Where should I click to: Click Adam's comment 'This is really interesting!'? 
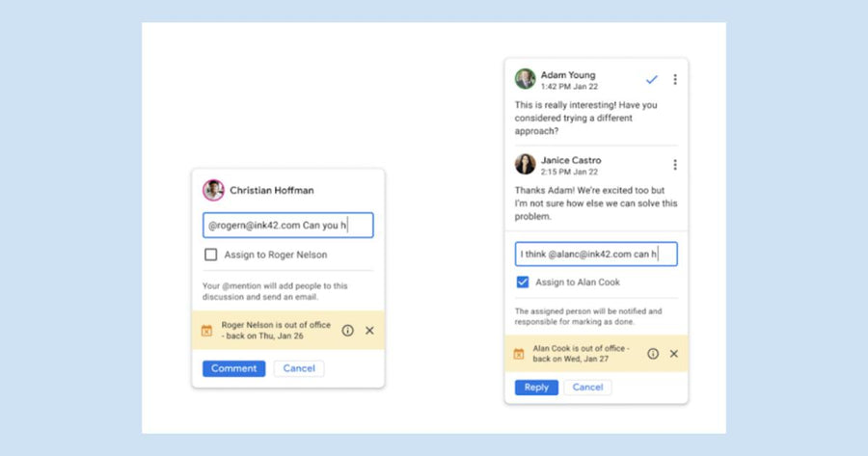coord(585,118)
